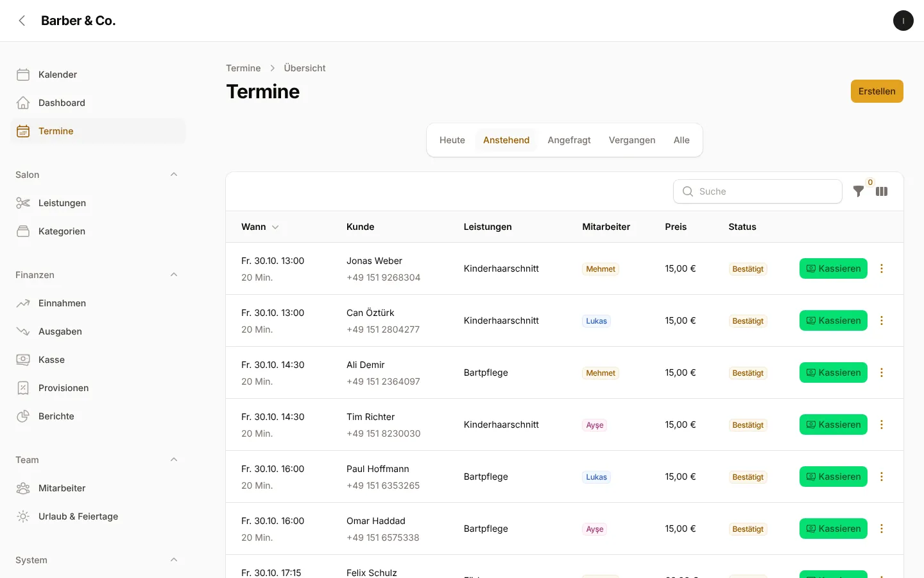This screenshot has width=924, height=578.
Task: Open Kasse in the sidebar
Action: point(98,360)
